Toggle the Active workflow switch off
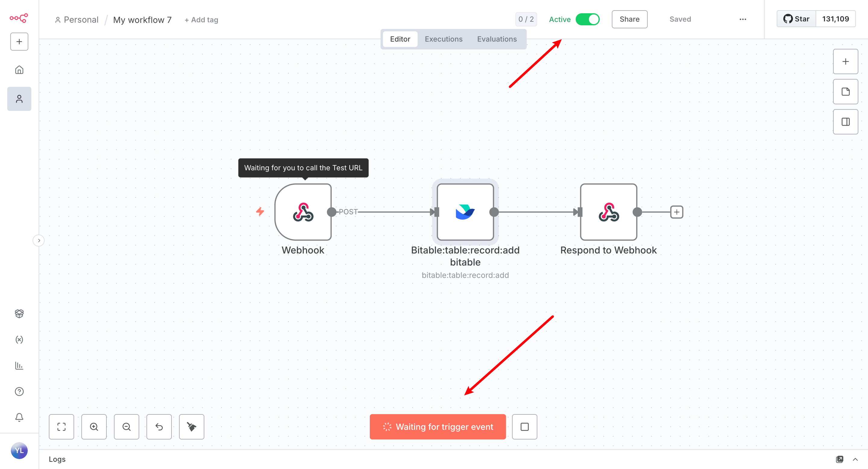Screen dimensions: 868x469 tap(587, 19)
